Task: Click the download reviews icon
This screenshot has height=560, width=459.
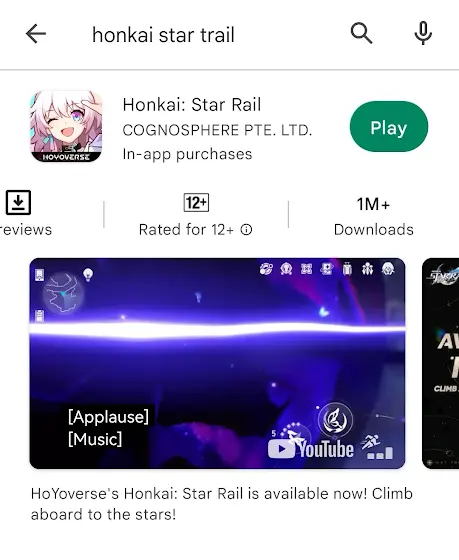Action: [x=18, y=202]
